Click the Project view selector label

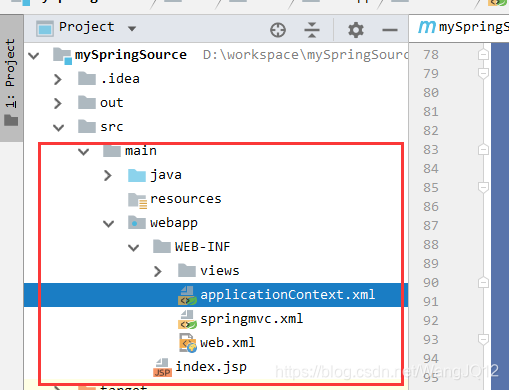(x=87, y=27)
